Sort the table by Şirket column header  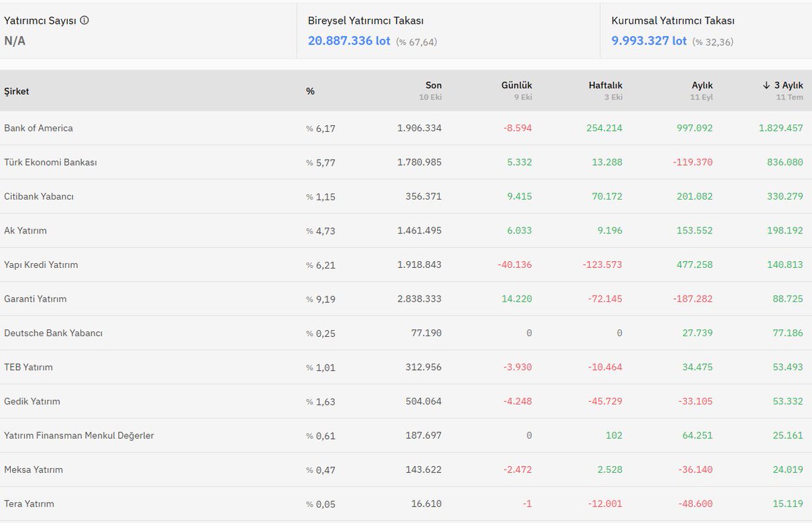pyautogui.click(x=17, y=91)
